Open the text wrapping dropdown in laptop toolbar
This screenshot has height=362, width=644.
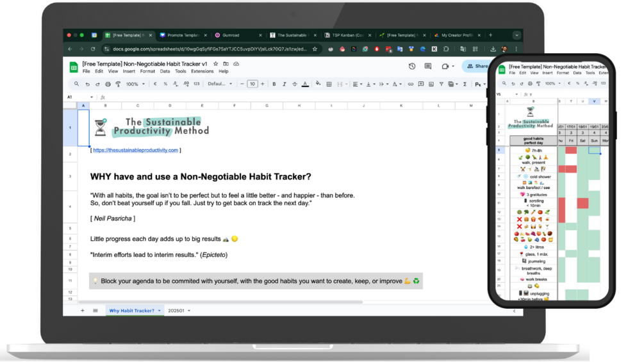pos(383,84)
